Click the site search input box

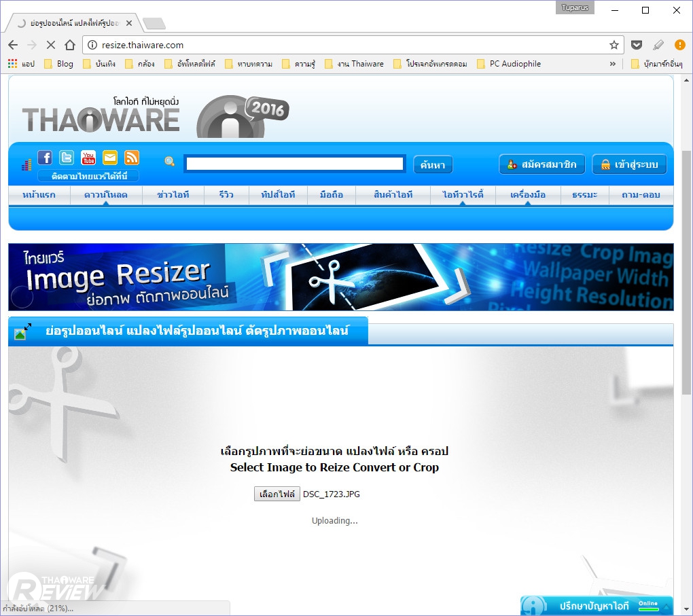[x=295, y=164]
